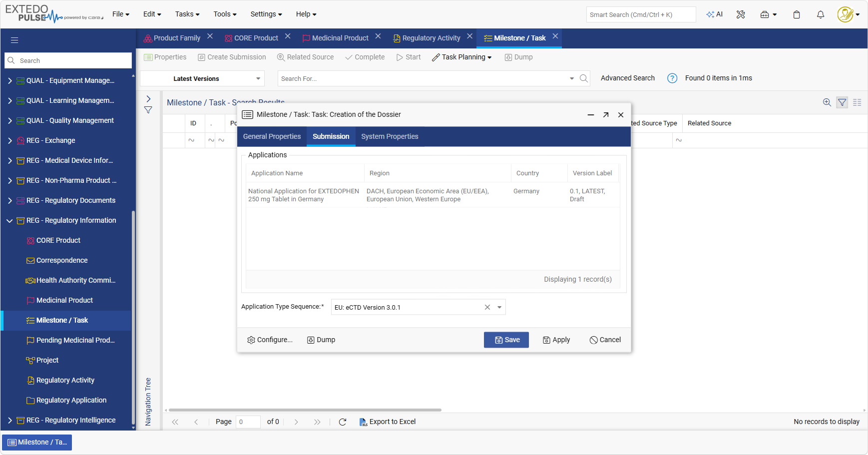Viewport: 868px width, 455px height.
Task: Open the Task Planning dropdown
Action: click(x=462, y=57)
